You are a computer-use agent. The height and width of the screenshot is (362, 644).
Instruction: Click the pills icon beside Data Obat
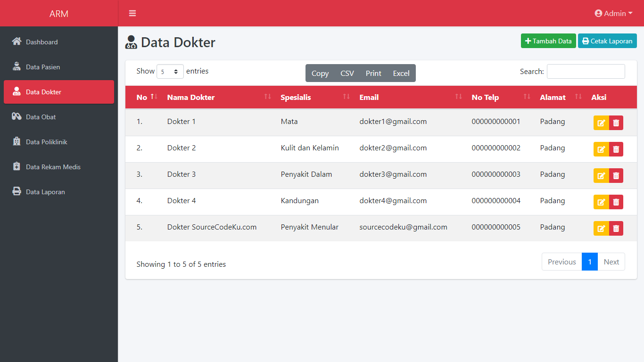pos(17,116)
